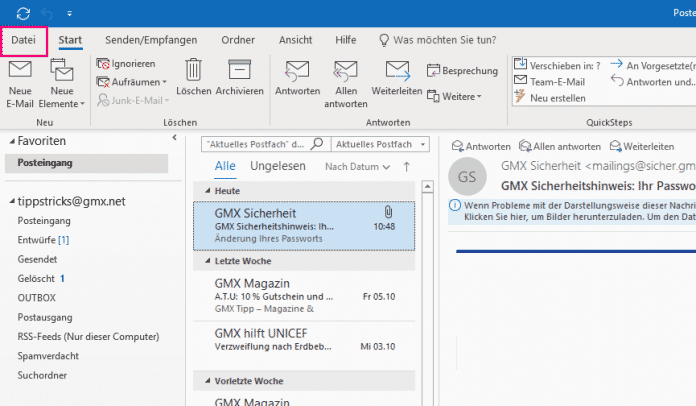Open the Nach Datum sort dropdown
Screen dimensions: 696x406
pos(357,166)
